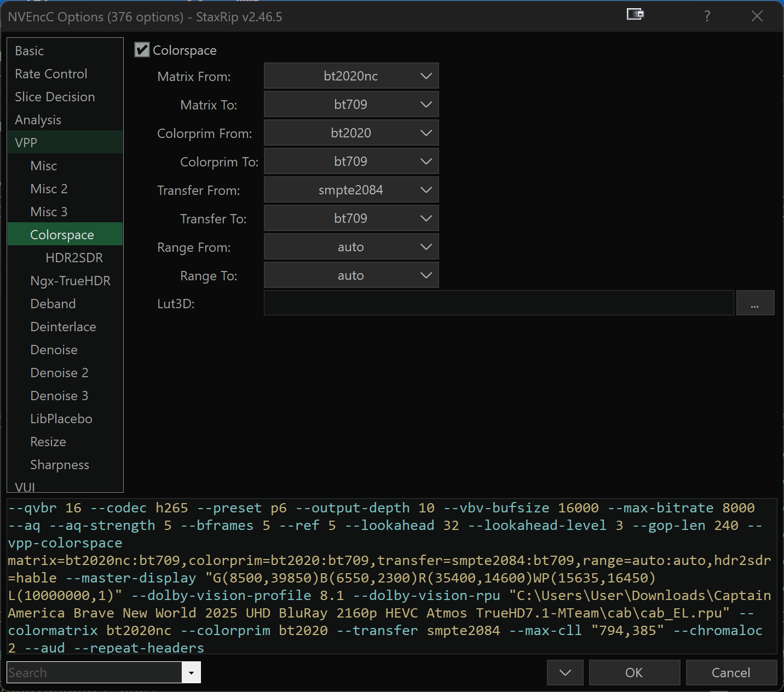Focus the Search input field
Viewport: 784px width, 692px height.
94,673
